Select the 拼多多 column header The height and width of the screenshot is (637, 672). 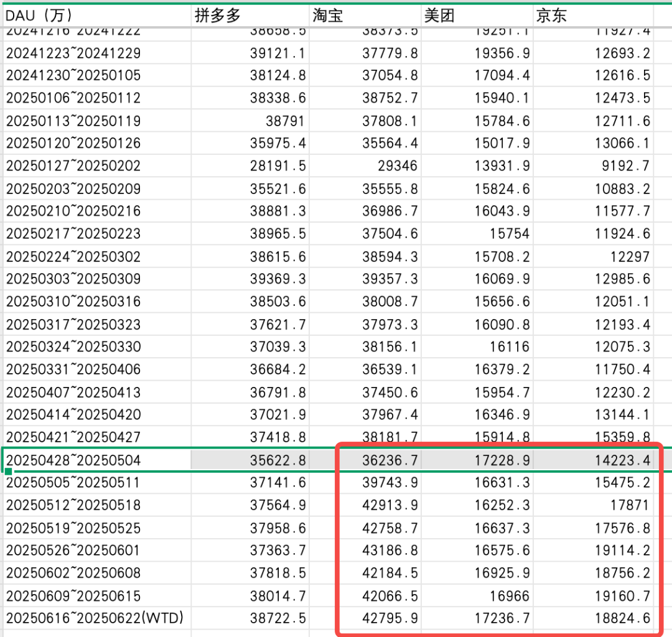(250, 16)
